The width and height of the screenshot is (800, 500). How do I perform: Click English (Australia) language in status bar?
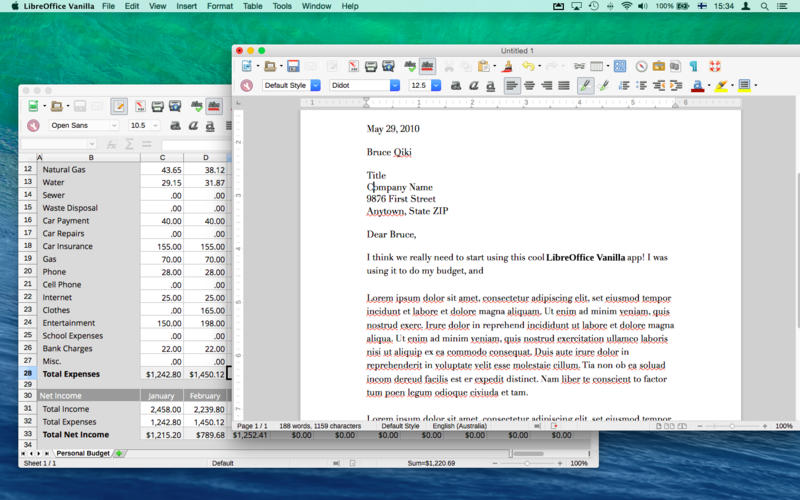point(459,426)
